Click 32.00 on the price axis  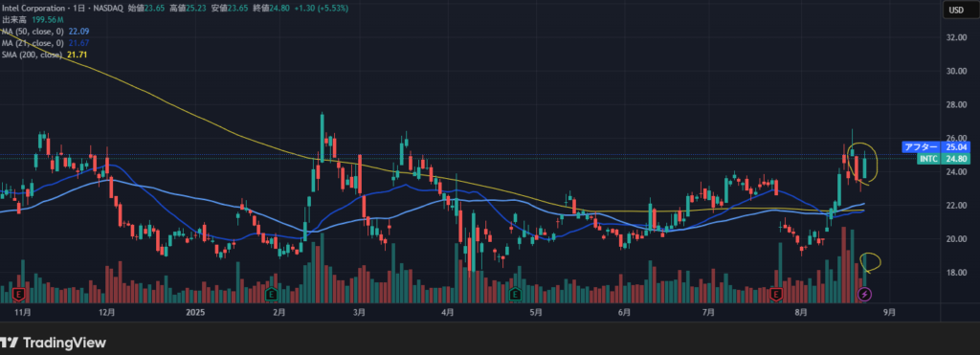(956, 37)
